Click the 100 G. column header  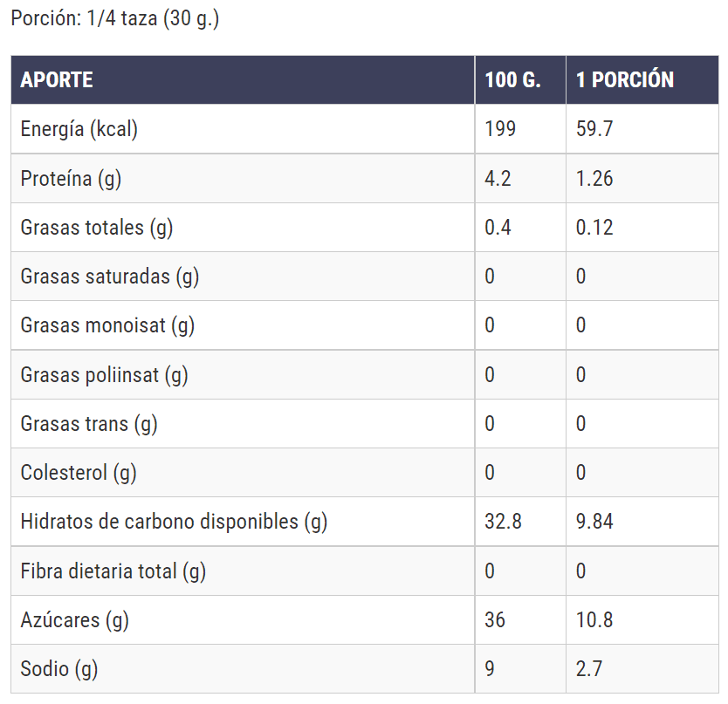click(512, 80)
